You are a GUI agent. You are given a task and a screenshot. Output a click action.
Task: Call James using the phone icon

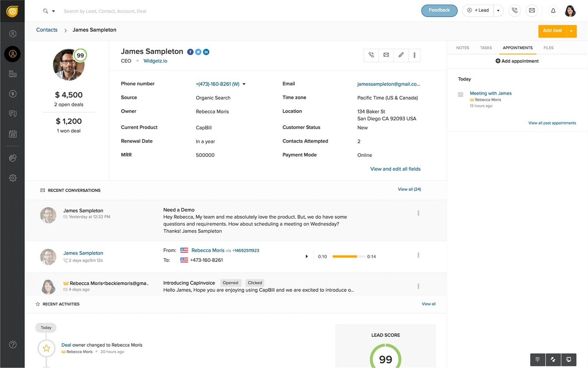coord(371,55)
